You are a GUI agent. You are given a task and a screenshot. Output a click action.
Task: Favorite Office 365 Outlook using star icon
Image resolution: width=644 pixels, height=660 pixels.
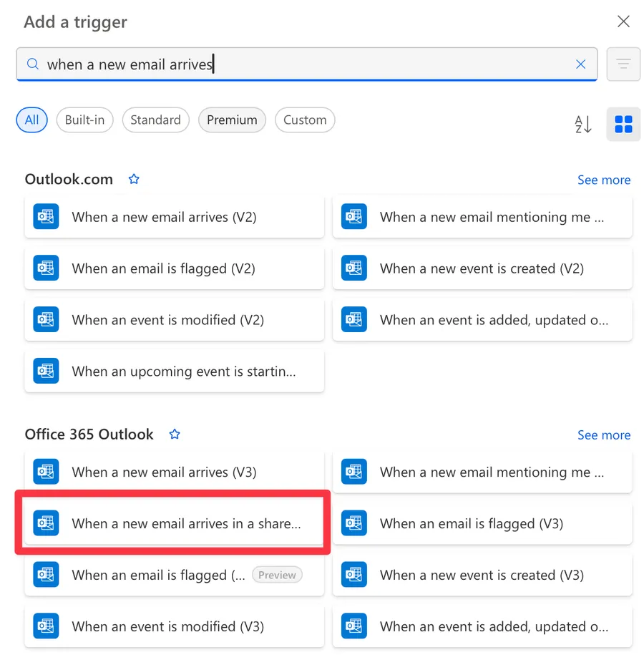pos(174,435)
